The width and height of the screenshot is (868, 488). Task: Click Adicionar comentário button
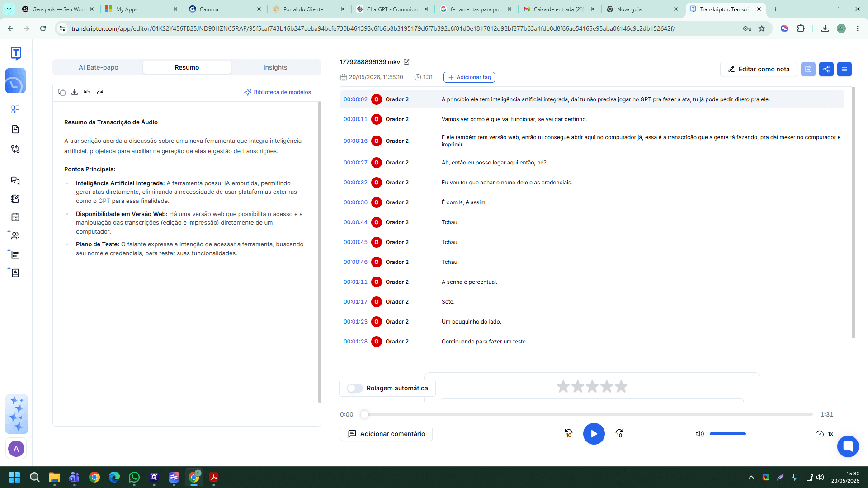pyautogui.click(x=386, y=434)
